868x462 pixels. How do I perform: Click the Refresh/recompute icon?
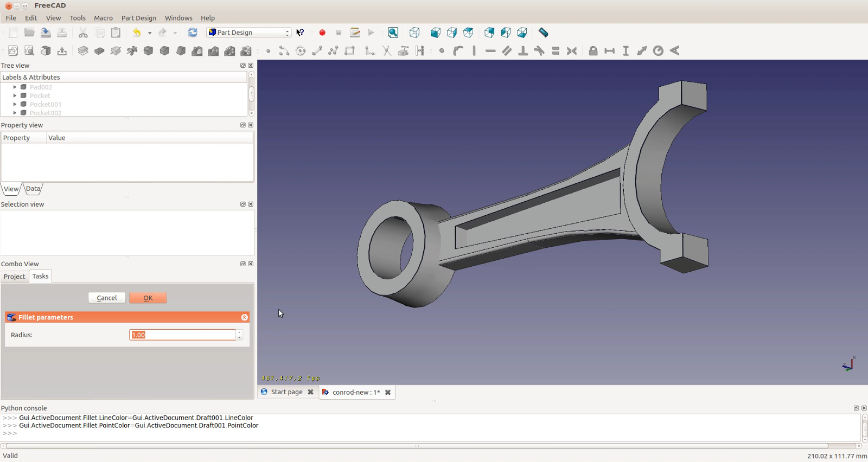pyautogui.click(x=193, y=33)
